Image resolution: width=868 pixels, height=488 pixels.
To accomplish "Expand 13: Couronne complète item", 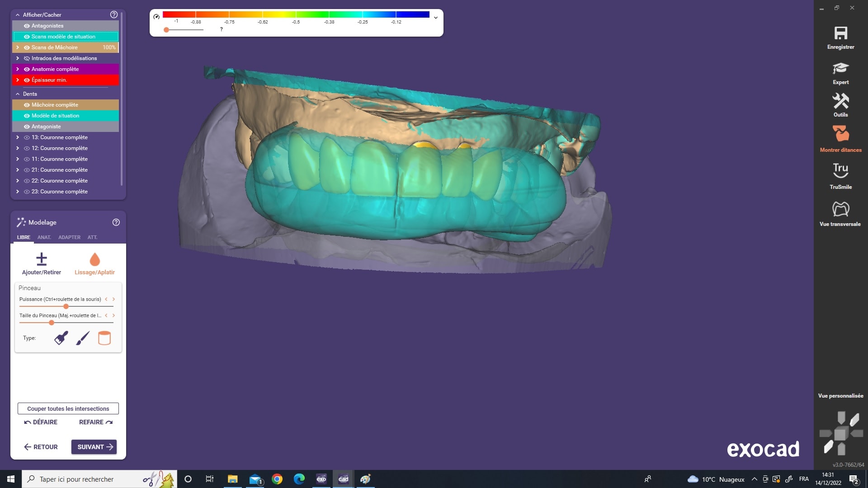I will click(x=18, y=137).
